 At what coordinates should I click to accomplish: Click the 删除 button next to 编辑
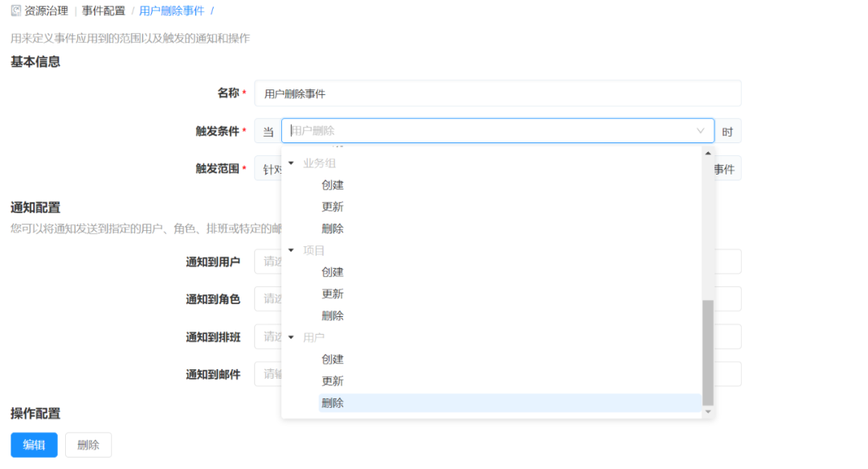tap(88, 445)
